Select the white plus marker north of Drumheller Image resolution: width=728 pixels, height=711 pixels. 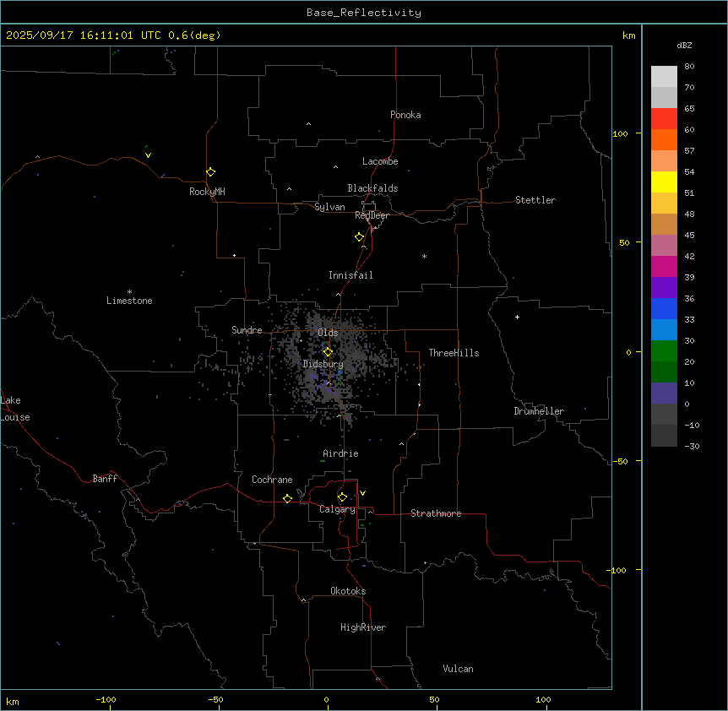[517, 317]
